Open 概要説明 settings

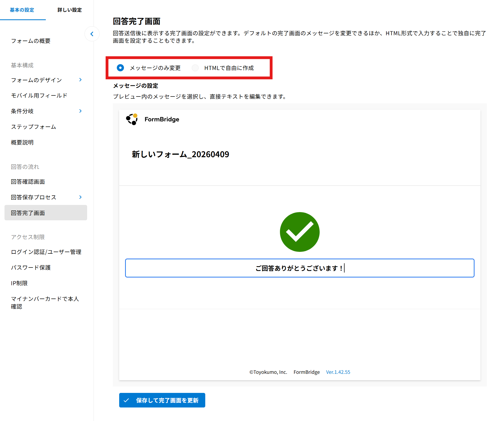point(22,142)
